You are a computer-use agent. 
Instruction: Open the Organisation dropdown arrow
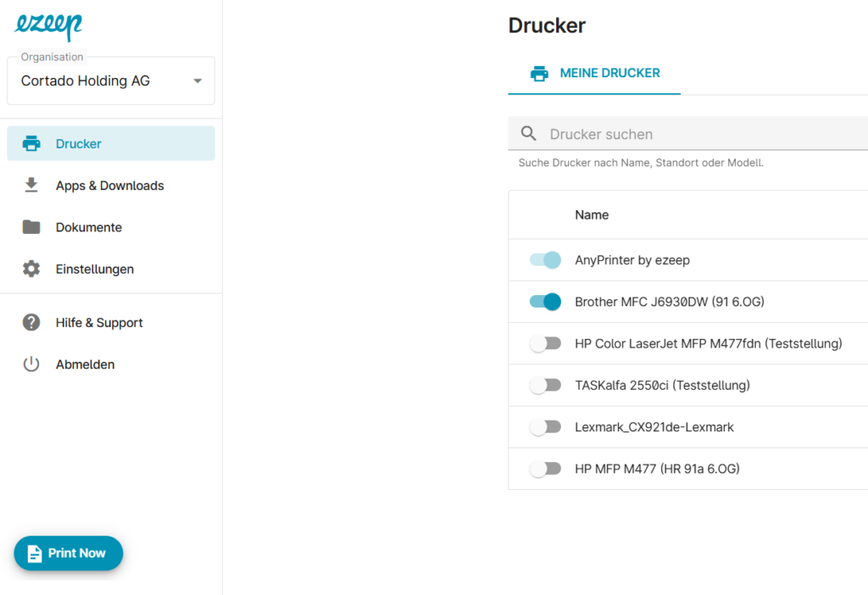(198, 81)
